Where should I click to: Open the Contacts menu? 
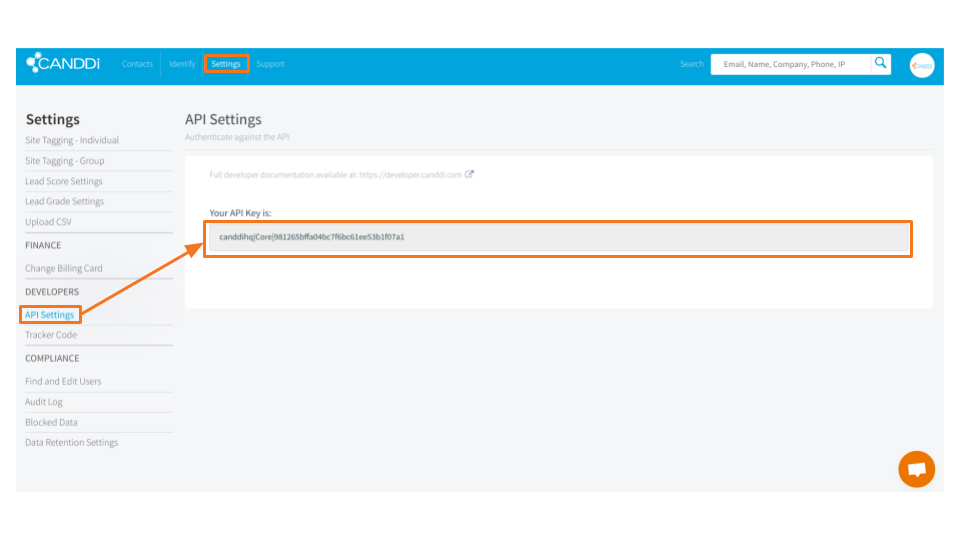[x=137, y=64]
